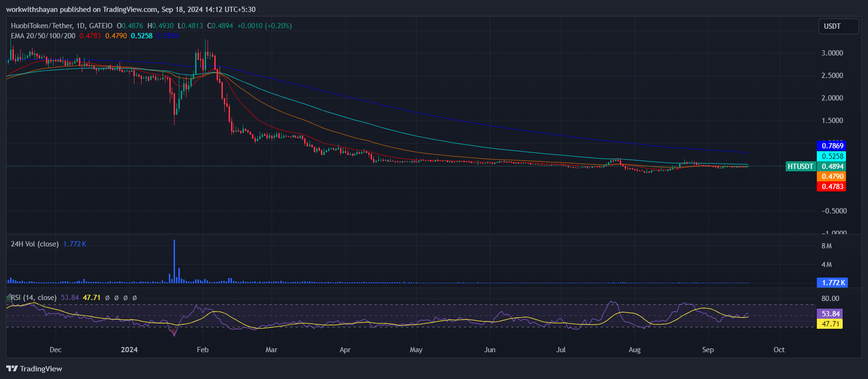
Task: Click the green 0.4894 last-price label
Action: point(832,167)
